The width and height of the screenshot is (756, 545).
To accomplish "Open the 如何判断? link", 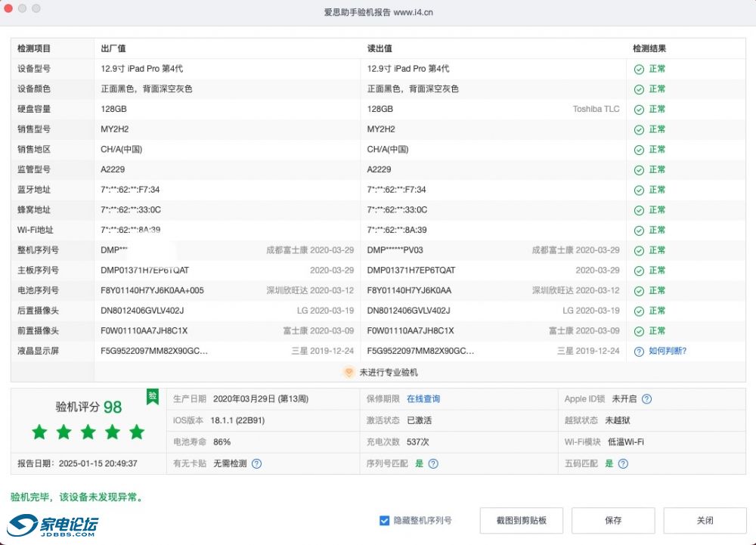I will point(668,351).
